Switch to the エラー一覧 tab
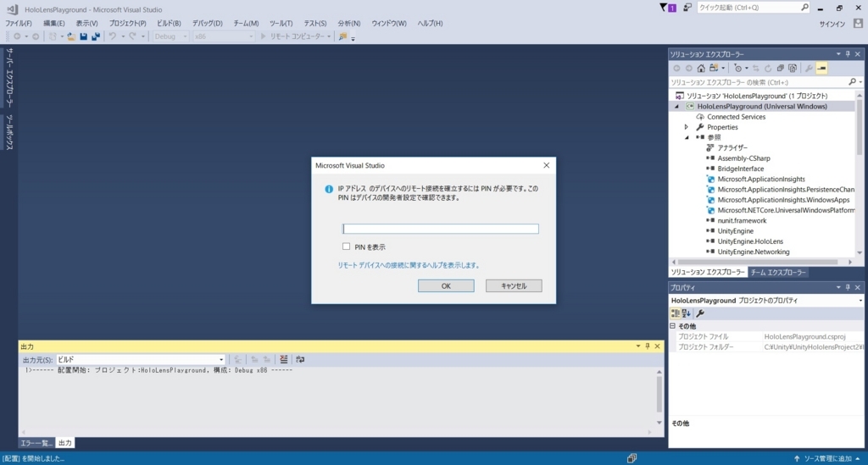 [36, 443]
